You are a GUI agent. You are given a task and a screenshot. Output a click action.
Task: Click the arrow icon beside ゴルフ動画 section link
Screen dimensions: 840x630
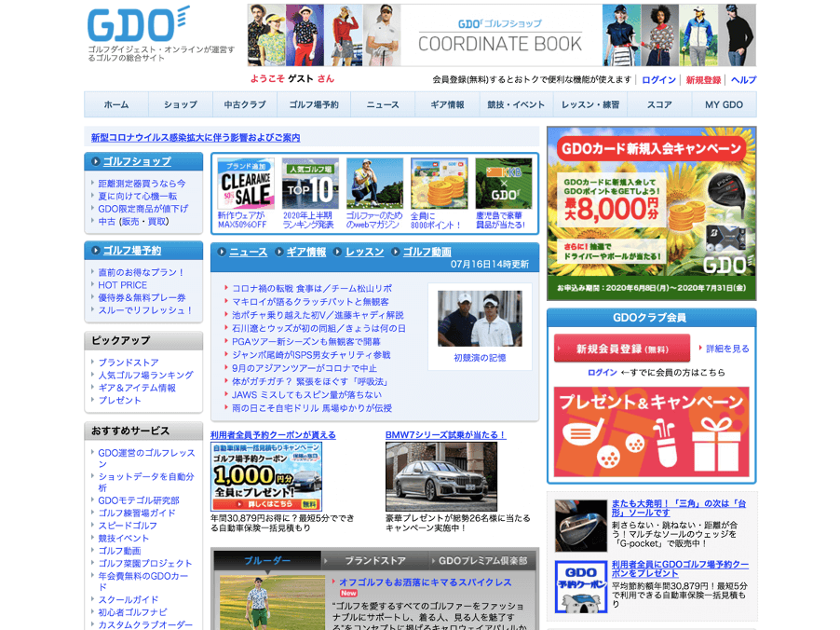[x=396, y=252]
